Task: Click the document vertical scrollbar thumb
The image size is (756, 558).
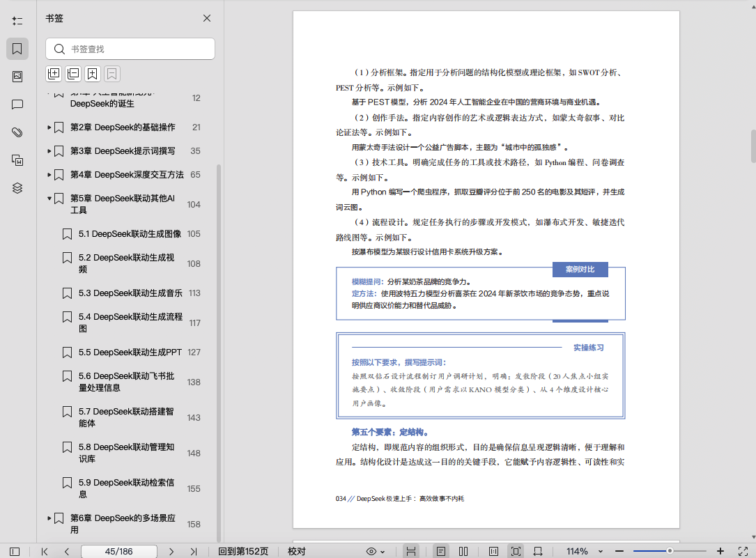Action: click(753, 146)
